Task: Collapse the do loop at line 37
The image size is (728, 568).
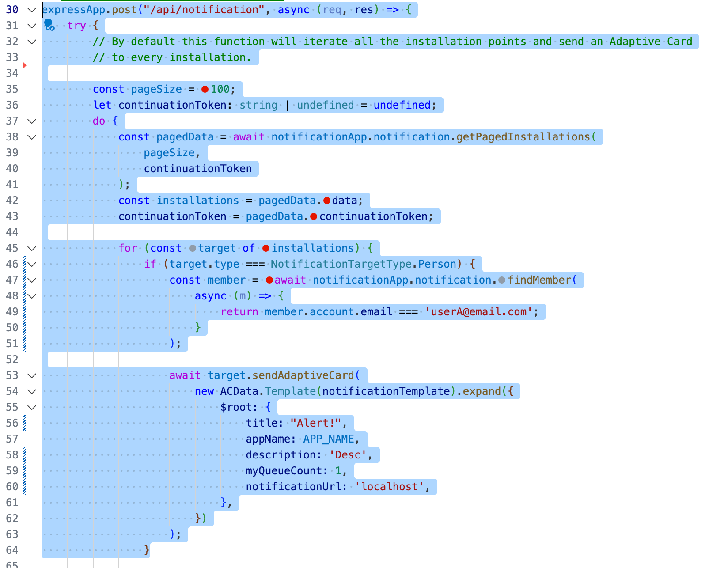Action: click(x=32, y=121)
